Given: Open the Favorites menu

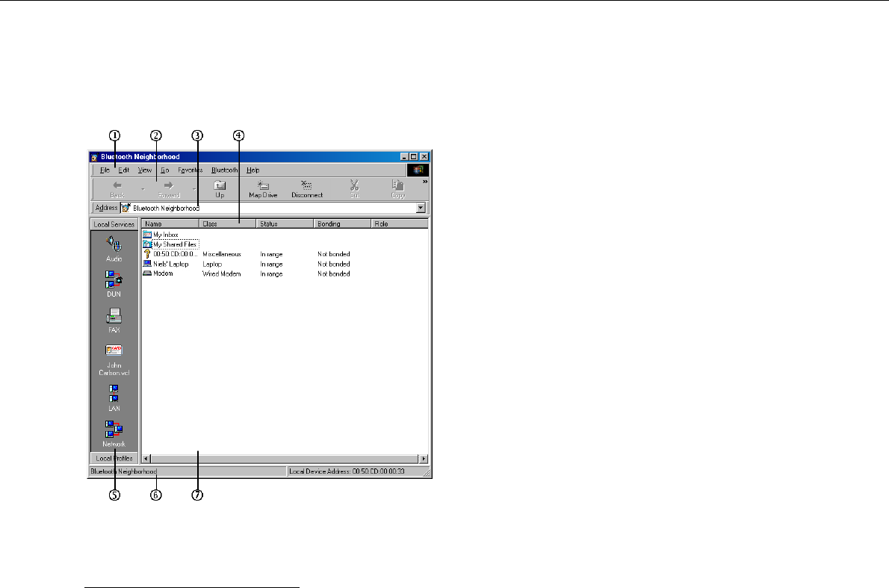Looking at the screenshot, I should coord(190,170).
